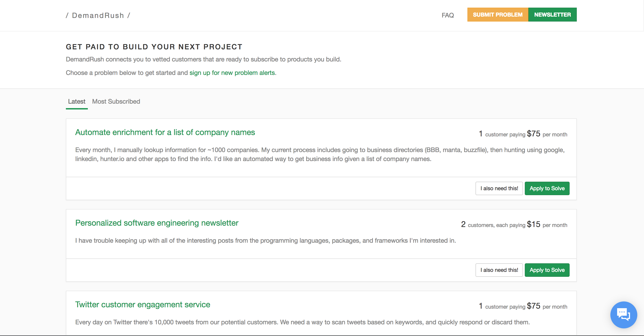Screen dimensions: 644x336
Task: Apply to Solve the company enrichment problem
Action: tap(547, 188)
